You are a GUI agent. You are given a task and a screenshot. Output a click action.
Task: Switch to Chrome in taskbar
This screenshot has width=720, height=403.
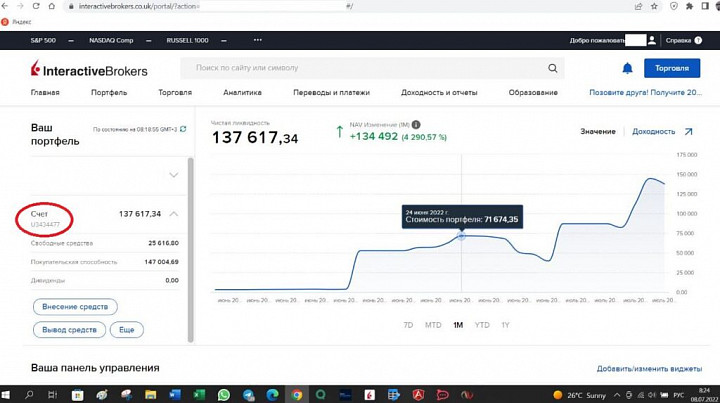[297, 395]
